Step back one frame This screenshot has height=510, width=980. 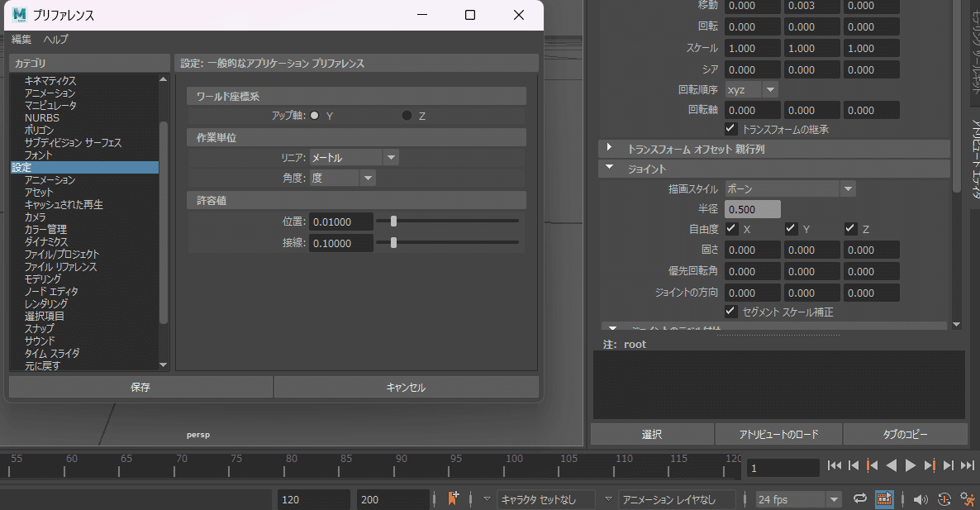click(x=853, y=465)
